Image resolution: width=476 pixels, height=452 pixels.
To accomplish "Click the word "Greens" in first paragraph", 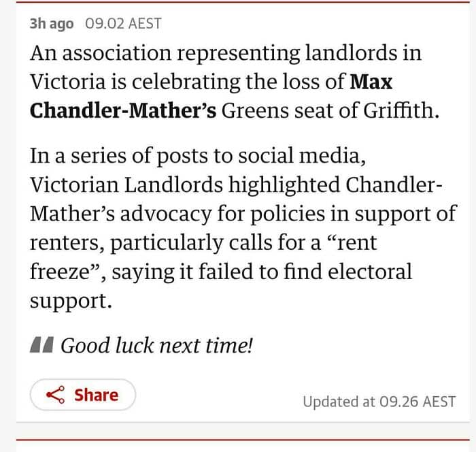I will click(256, 110).
